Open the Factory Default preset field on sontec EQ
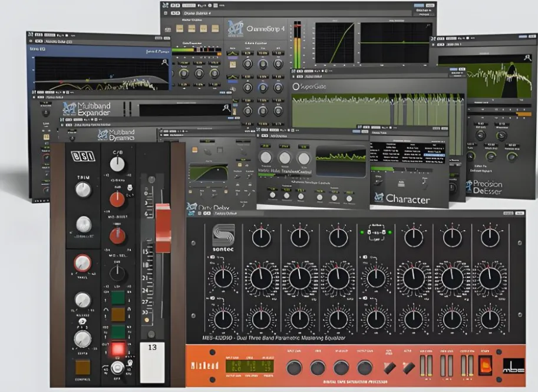538x392 pixels. (x=239, y=213)
